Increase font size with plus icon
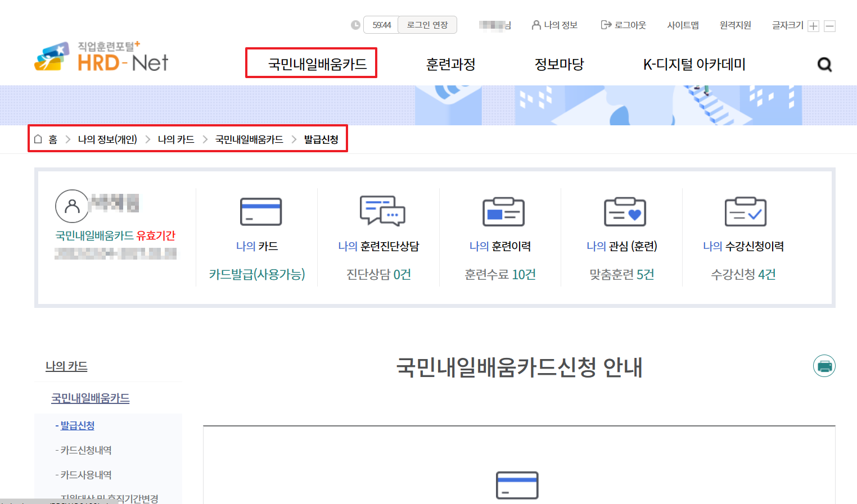857x504 pixels. tap(813, 26)
